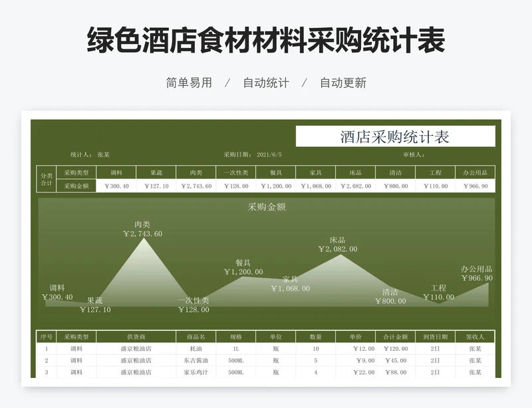Select the 餐具 category header cell
This screenshot has height=408, width=532.
pyautogui.click(x=276, y=172)
